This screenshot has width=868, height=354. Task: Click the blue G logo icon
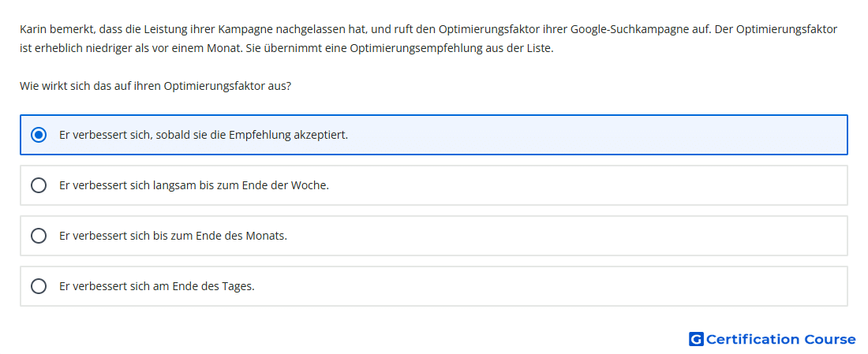click(x=696, y=339)
